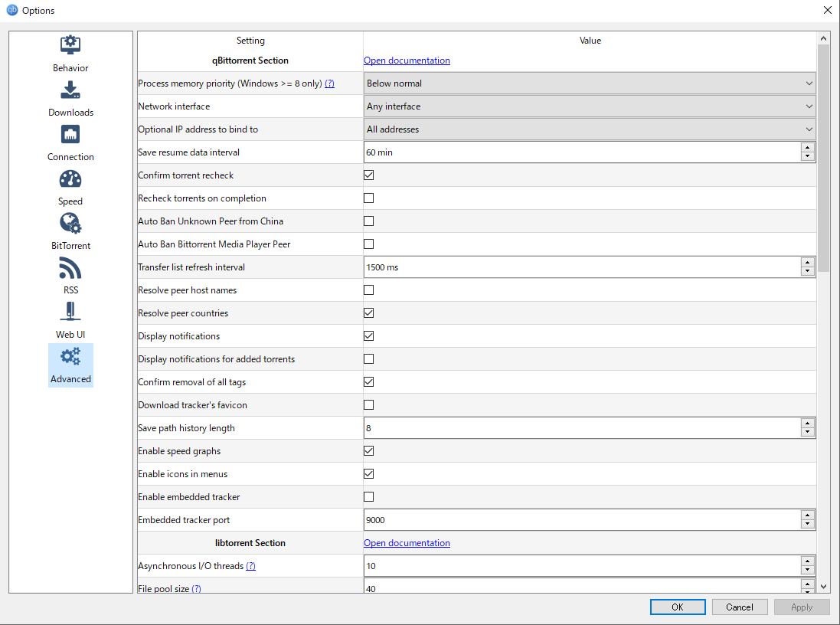Decrease Transfer list refresh interval
The height and width of the screenshot is (625, 840).
(x=807, y=272)
